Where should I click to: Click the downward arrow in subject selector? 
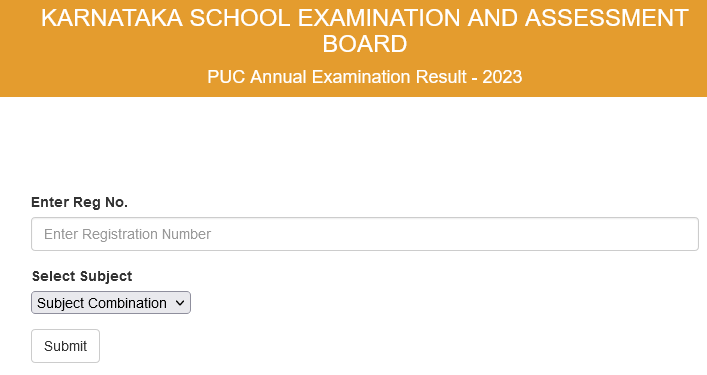(x=180, y=303)
